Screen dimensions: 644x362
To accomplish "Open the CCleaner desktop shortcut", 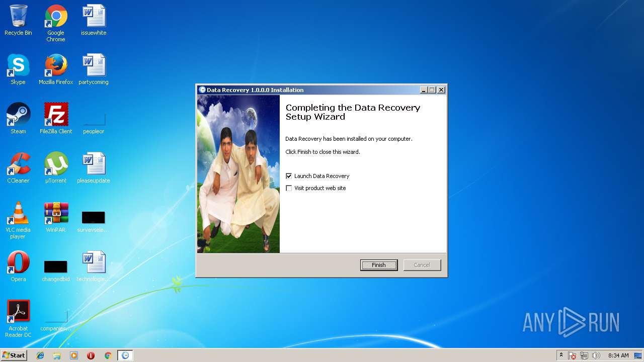I will pos(18,168).
